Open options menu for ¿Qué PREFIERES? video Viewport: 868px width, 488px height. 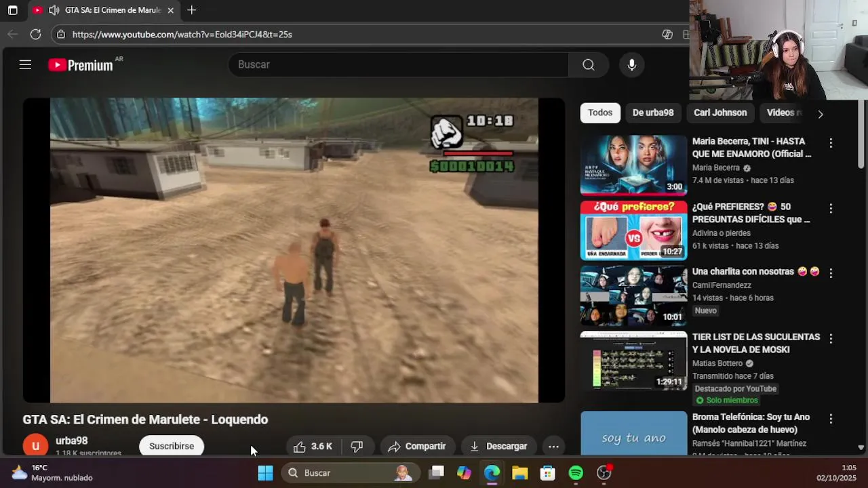(831, 208)
